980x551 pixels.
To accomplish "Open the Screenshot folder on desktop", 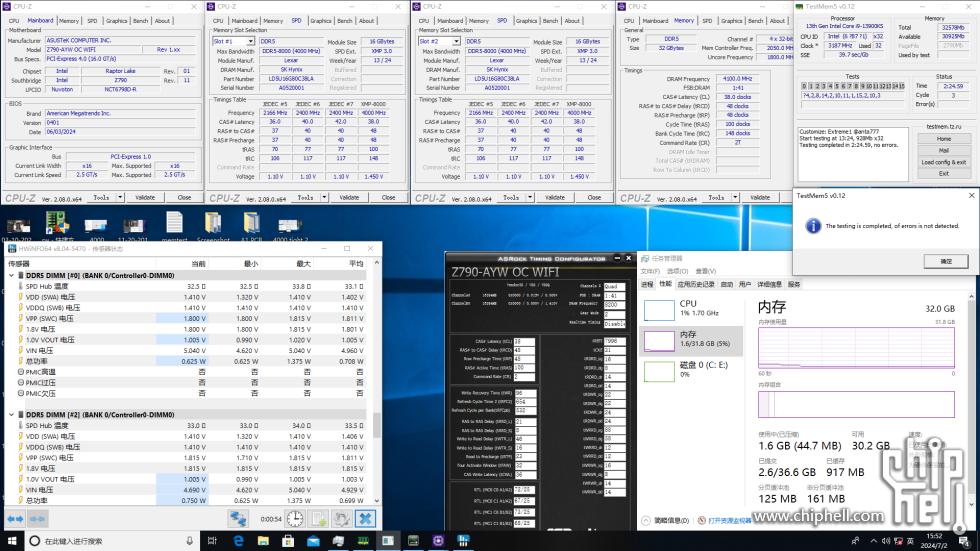I will (213, 227).
